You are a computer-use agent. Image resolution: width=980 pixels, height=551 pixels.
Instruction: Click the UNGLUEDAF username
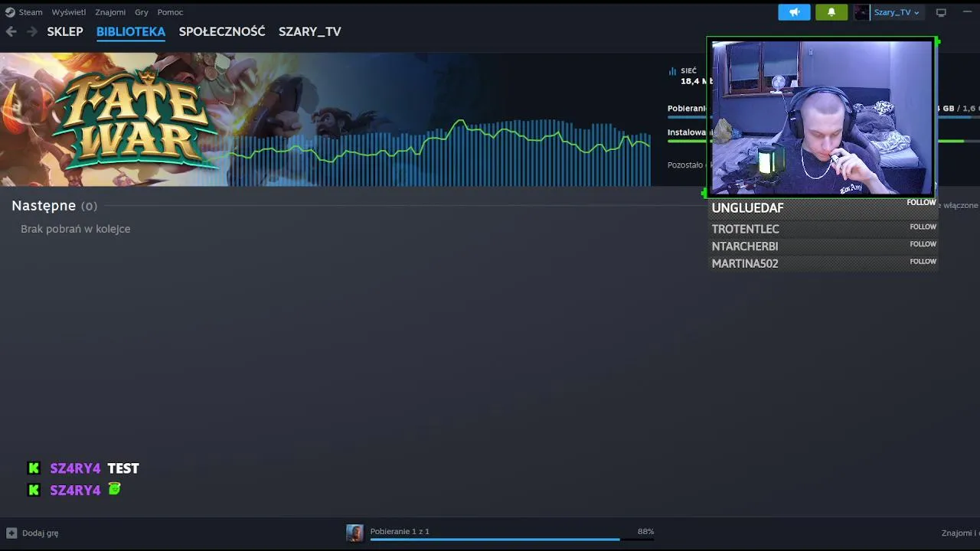(x=748, y=208)
